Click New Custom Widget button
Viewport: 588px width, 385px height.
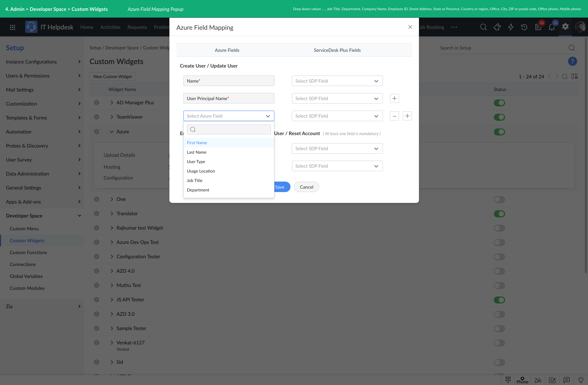[x=112, y=77]
